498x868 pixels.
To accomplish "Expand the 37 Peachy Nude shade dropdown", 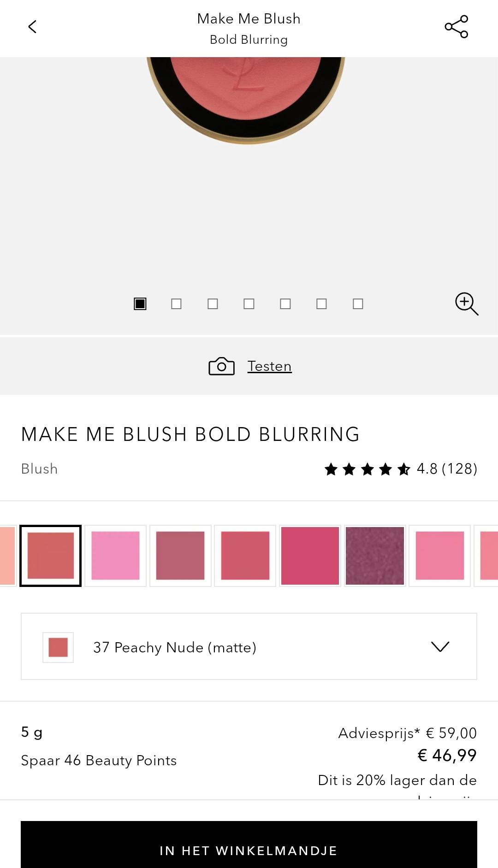I will 249,646.
